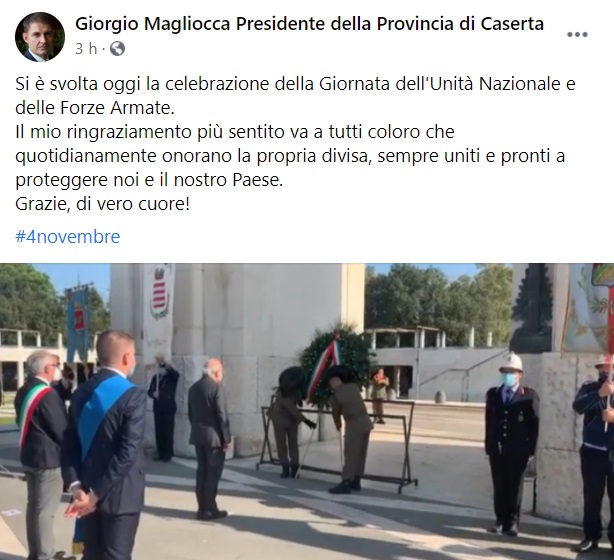The width and height of the screenshot is (614, 560).
Task: Click the globe public visibility icon
Action: [x=117, y=49]
